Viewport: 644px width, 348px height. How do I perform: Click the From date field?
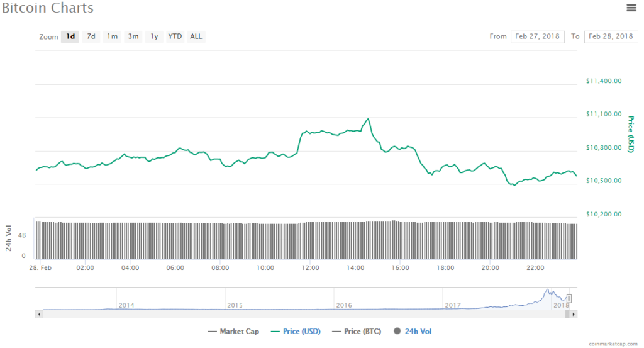[x=537, y=36]
